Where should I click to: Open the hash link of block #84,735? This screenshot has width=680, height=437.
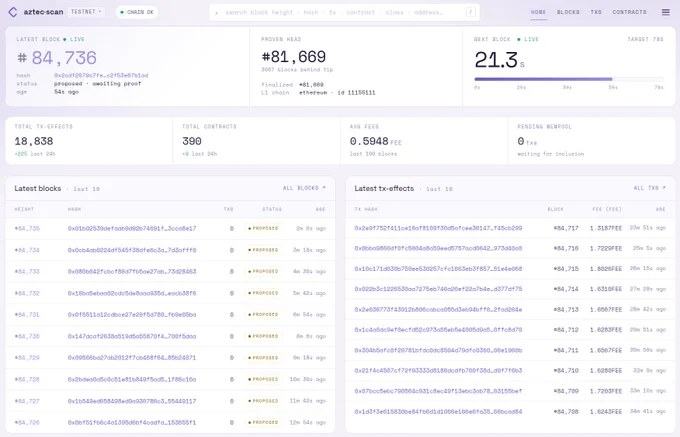point(132,228)
